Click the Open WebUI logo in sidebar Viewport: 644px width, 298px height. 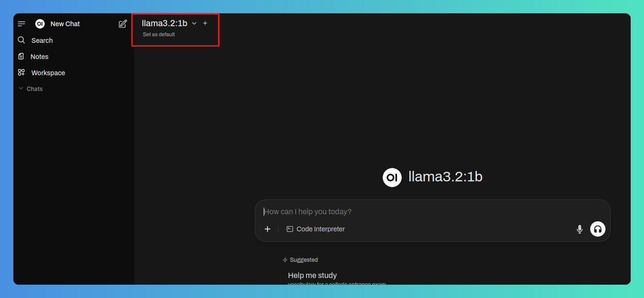click(x=40, y=24)
